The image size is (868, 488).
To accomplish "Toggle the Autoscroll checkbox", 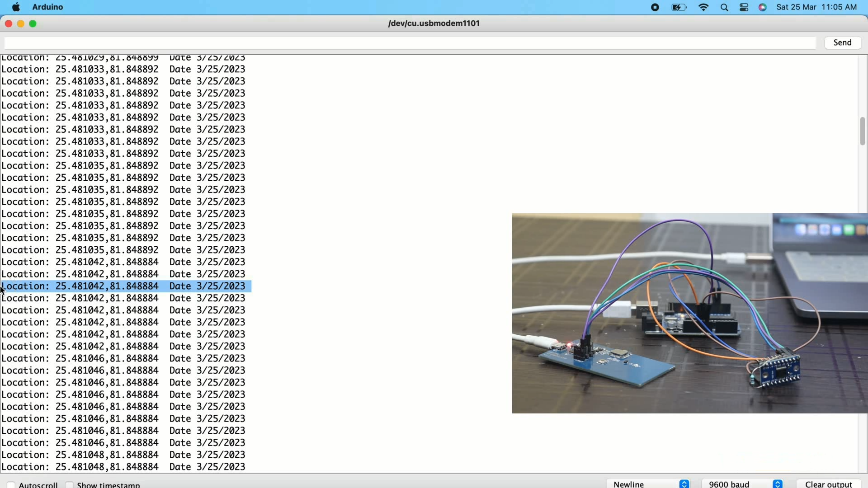I will tap(12, 485).
